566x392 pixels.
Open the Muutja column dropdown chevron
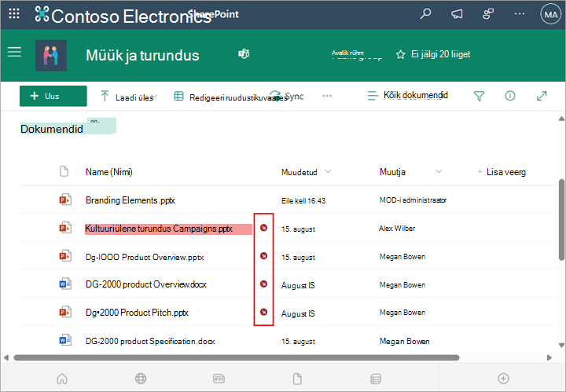tap(439, 171)
